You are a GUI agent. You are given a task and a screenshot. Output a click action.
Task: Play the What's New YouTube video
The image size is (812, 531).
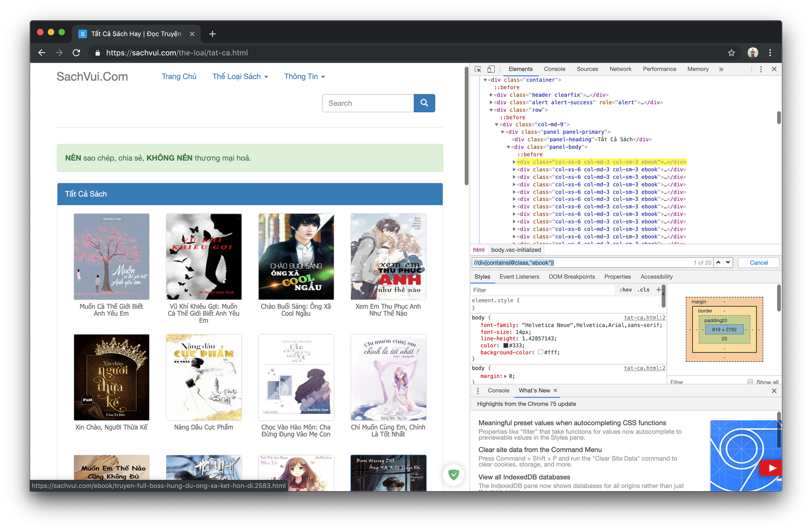771,468
